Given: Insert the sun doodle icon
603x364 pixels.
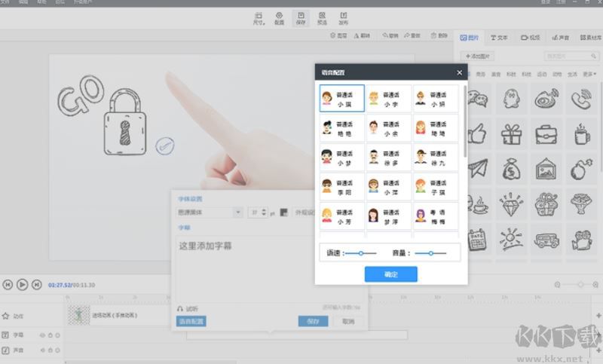Looking at the screenshot, I should point(512,240).
